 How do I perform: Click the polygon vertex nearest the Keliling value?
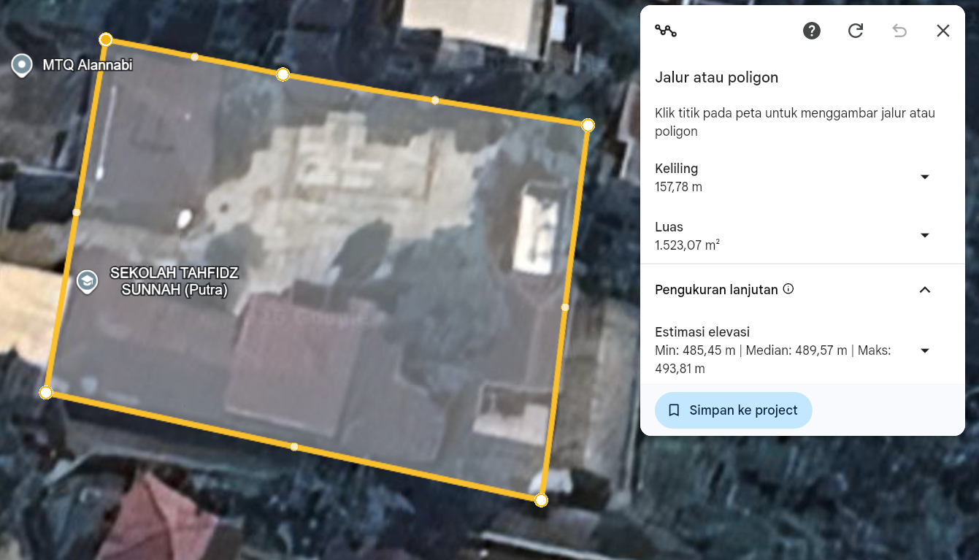[x=588, y=126]
